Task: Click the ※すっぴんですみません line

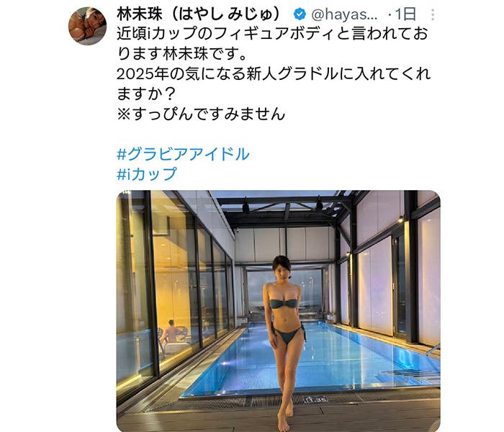Action: pos(201,114)
